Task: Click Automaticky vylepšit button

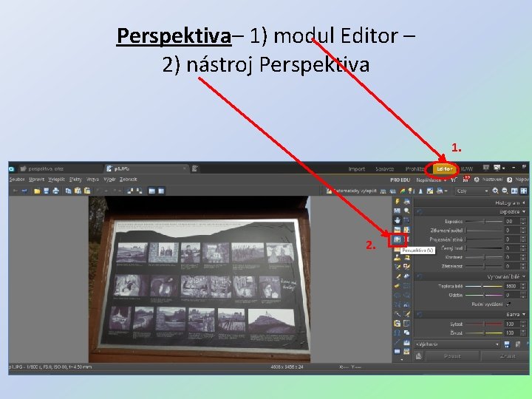Action: point(351,191)
